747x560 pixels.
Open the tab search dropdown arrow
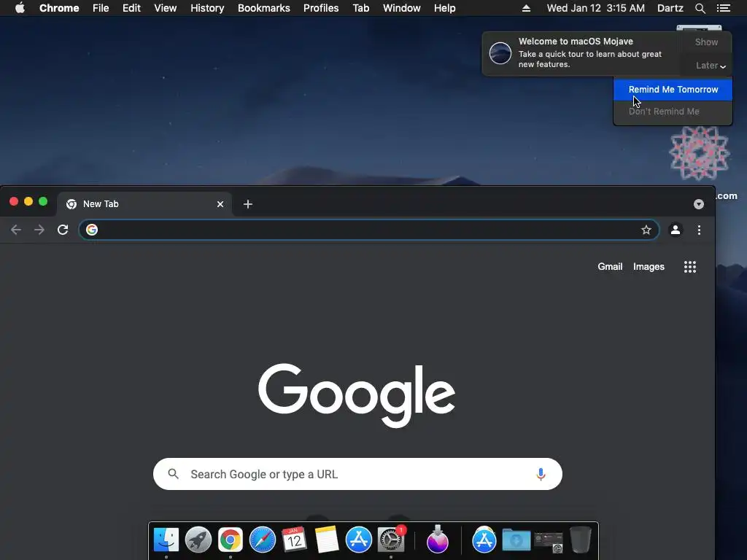coord(698,204)
